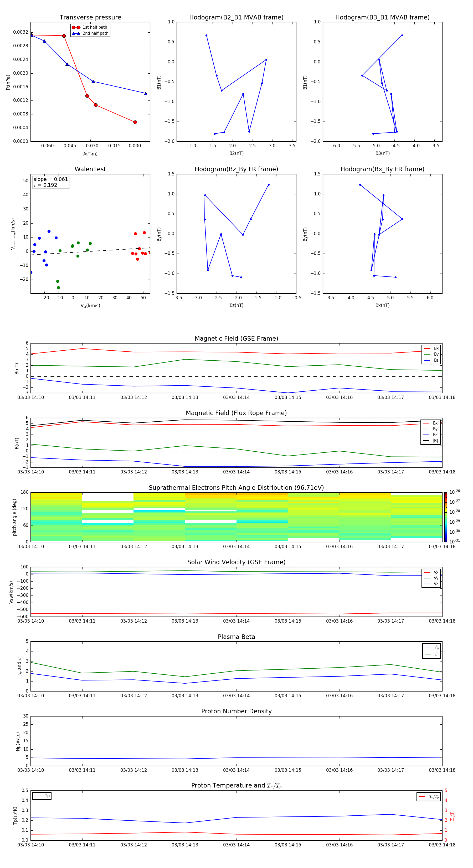The image size is (473, 868).
Task: Select the "Hodogram(B2_B1 MVAB frame)" title
Action: coord(236,17)
